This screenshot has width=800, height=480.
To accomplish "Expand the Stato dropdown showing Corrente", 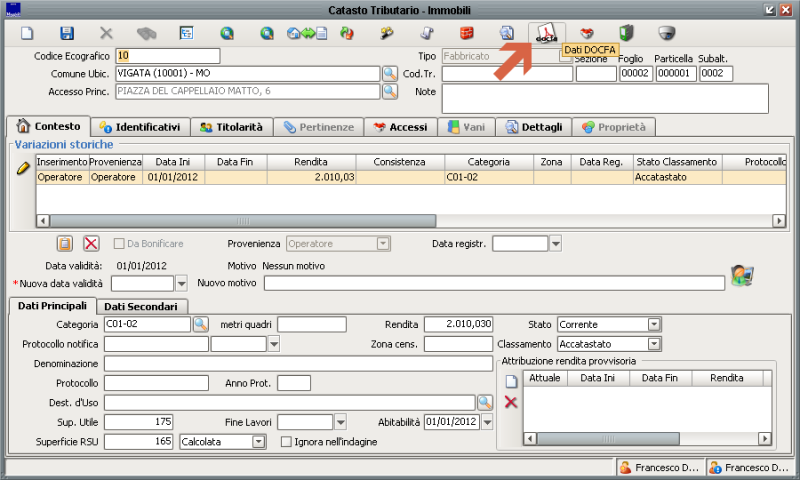I will (654, 324).
